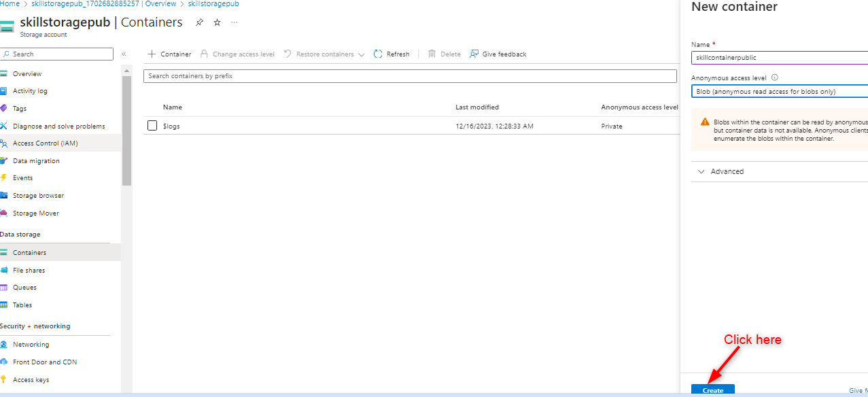
Task: Click the plus Container icon
Action: 152,54
